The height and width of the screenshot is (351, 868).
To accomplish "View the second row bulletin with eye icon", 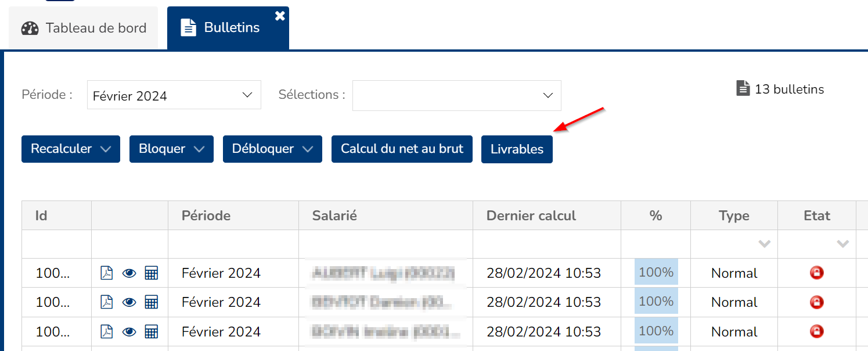I will click(129, 302).
